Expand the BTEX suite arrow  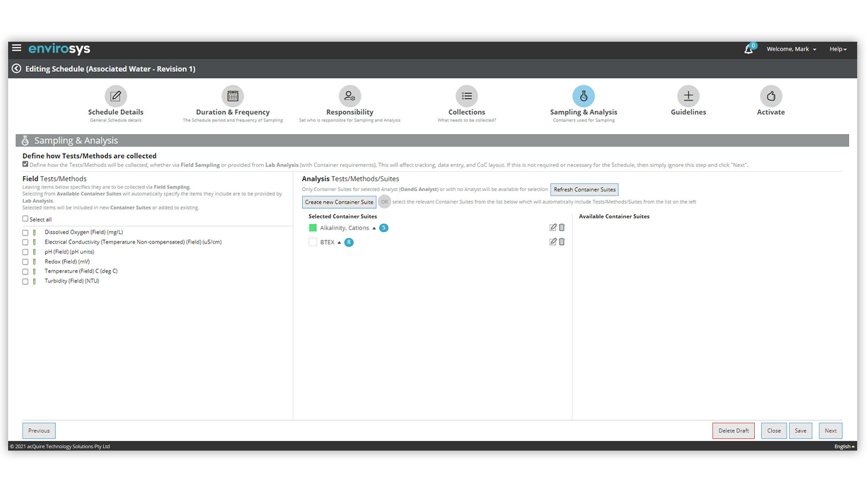coord(339,242)
